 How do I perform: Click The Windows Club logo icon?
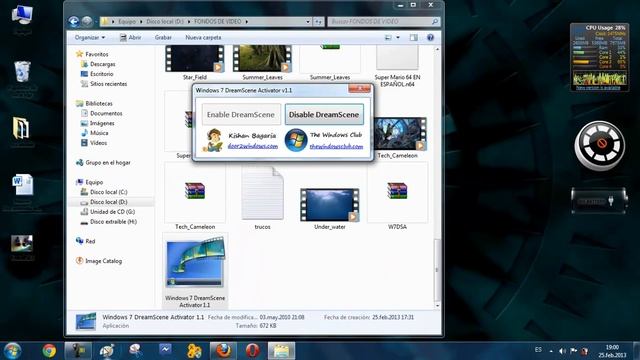tap(296, 140)
